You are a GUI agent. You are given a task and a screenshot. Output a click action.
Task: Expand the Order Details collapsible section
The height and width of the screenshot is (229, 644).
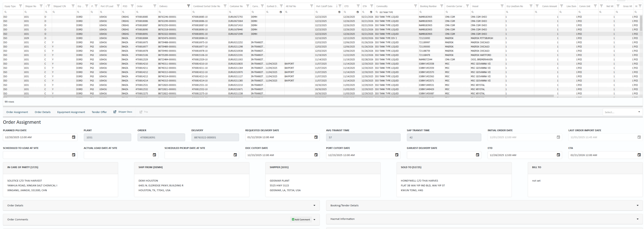coord(314,206)
